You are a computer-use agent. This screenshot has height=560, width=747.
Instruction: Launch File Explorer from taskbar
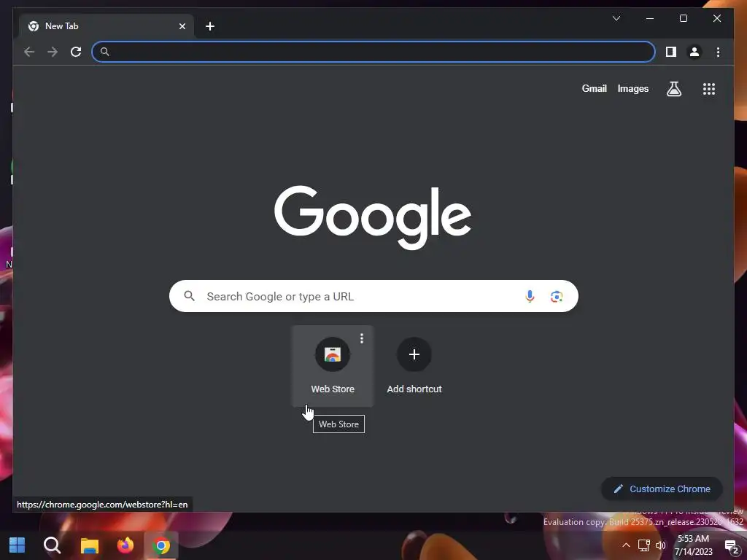pyautogui.click(x=89, y=545)
